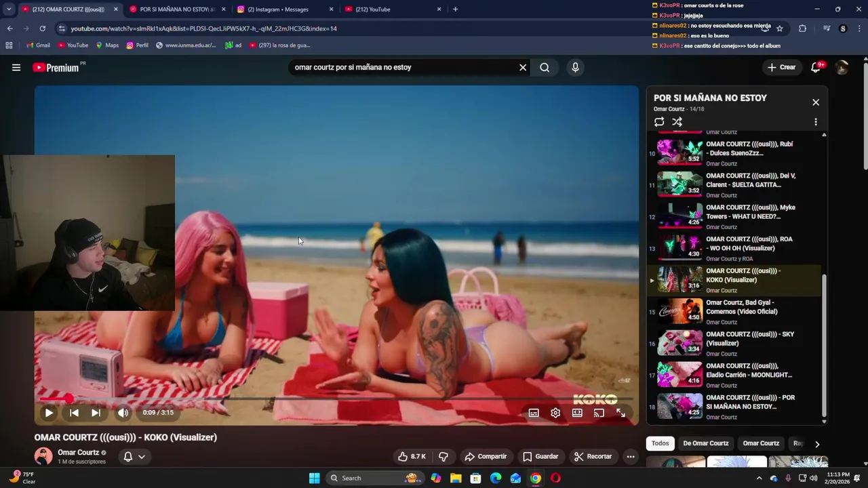Show more filter chips with right arrow
Screen dimensions: 868x488
(x=817, y=444)
